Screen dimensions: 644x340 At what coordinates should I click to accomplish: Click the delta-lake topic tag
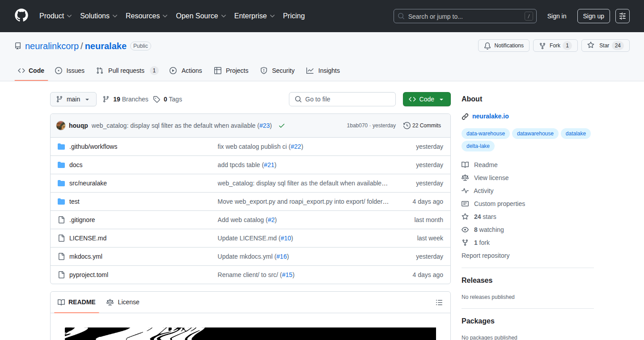[x=478, y=146]
